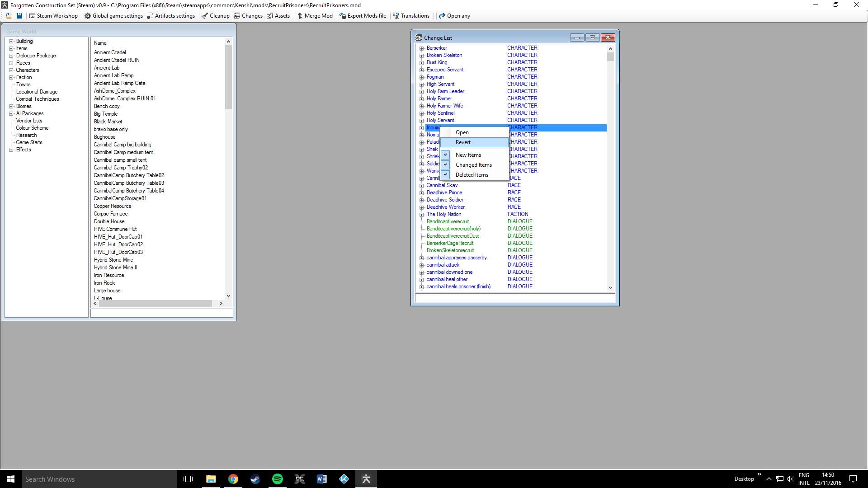
Task: Click the Cleanup broom tool
Action: pos(216,16)
